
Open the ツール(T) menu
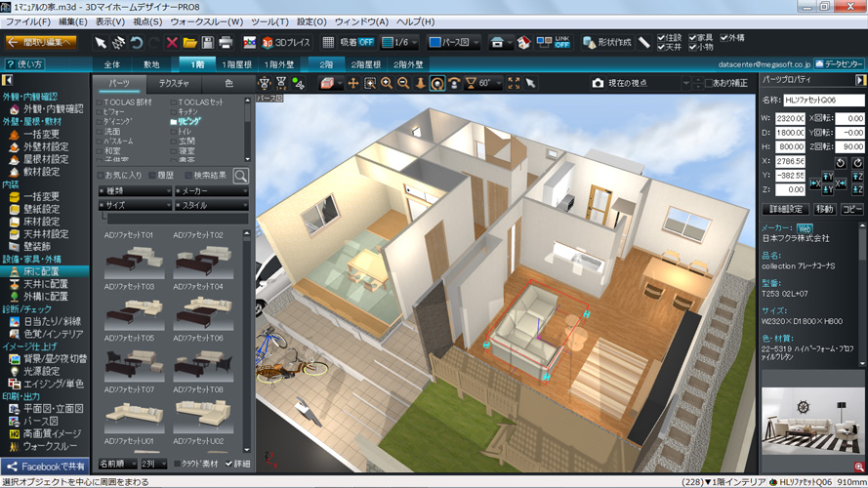(x=269, y=21)
